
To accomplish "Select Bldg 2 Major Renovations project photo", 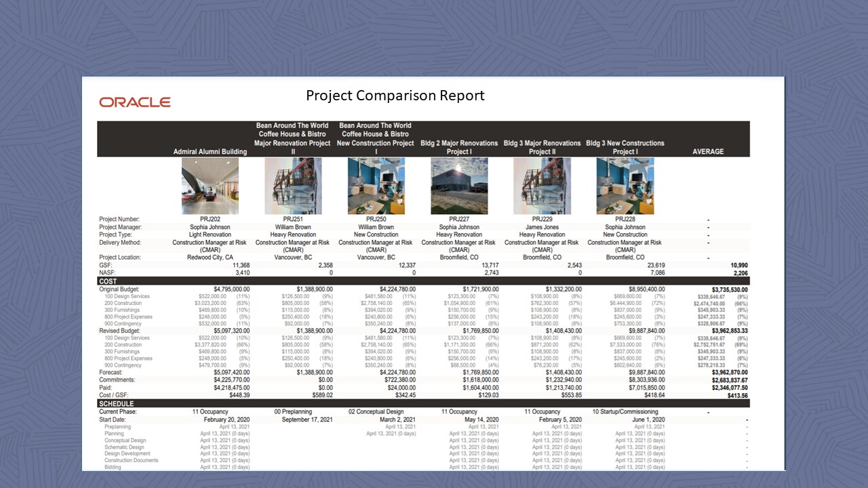I will click(459, 186).
